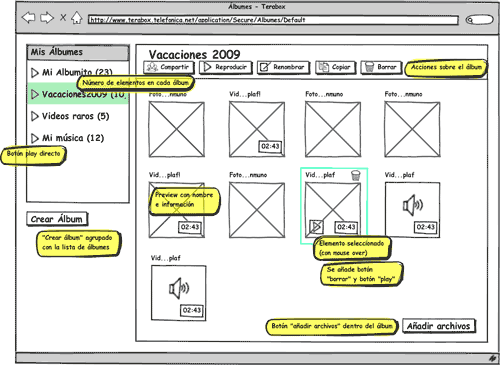This screenshot has height=365, width=500.
Task: Stop loading with the X icon
Action: 63,17
